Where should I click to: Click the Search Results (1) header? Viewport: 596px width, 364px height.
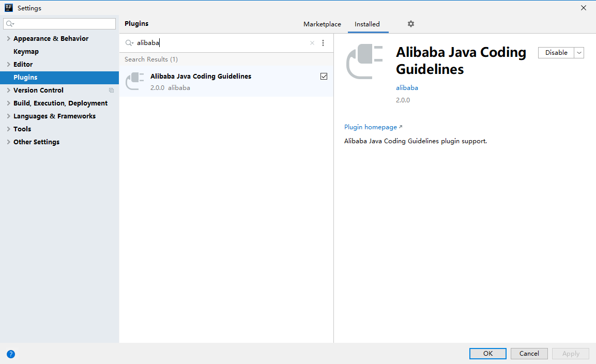coord(151,59)
